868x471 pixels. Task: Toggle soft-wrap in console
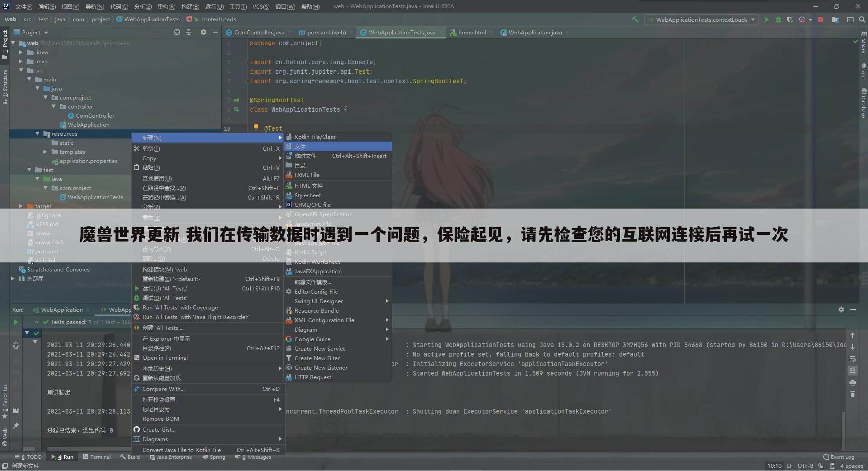853,359
